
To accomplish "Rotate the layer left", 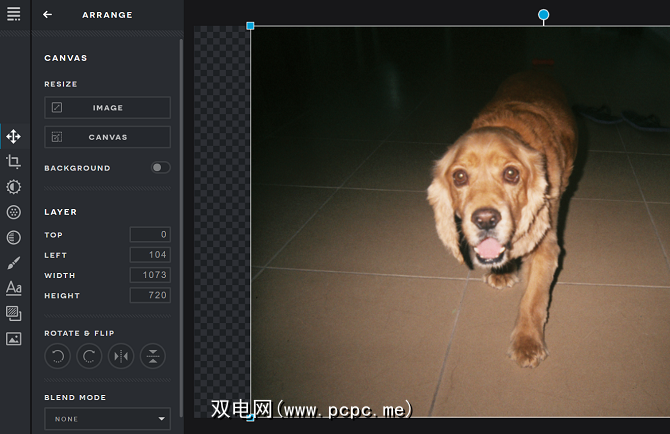I will (x=57, y=355).
